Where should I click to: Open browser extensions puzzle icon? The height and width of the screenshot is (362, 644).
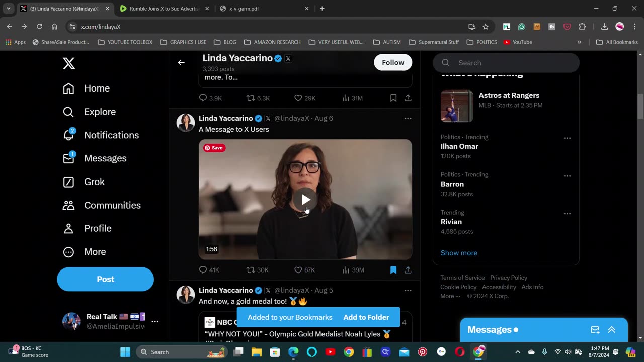pyautogui.click(x=582, y=27)
